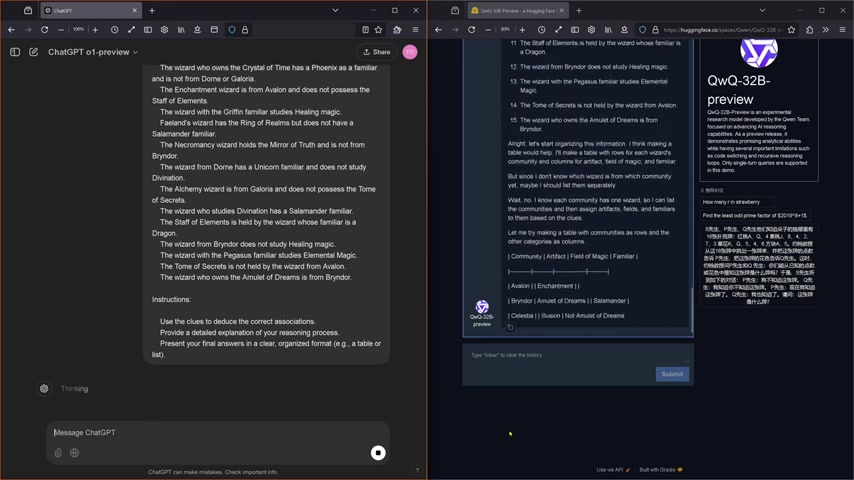Viewport: 854px width, 480px height.
Task: Open extensions puzzle icon in left window
Action: pos(398,30)
